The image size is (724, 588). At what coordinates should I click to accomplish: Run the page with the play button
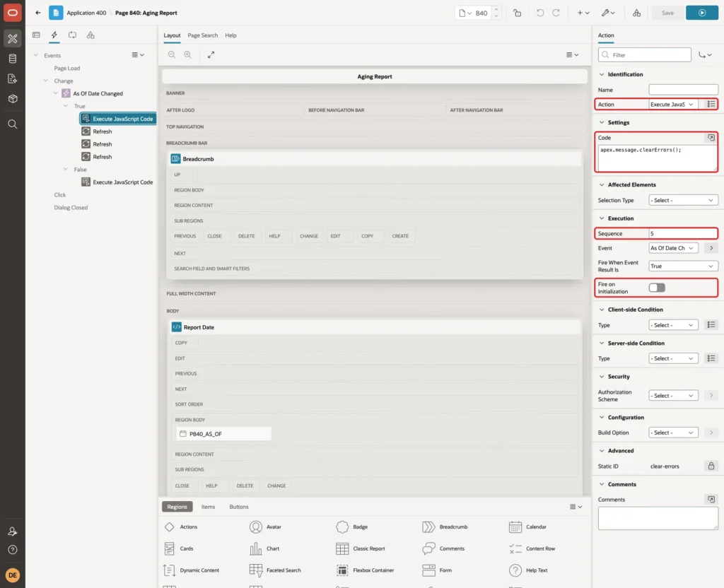702,13
